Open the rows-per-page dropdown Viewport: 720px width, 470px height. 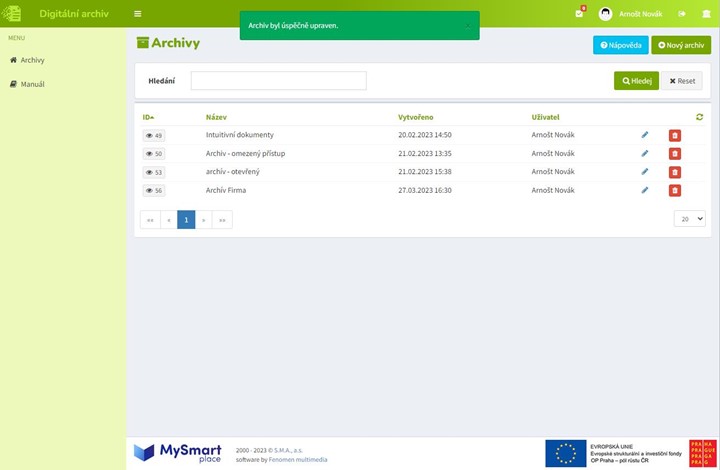pos(689,219)
